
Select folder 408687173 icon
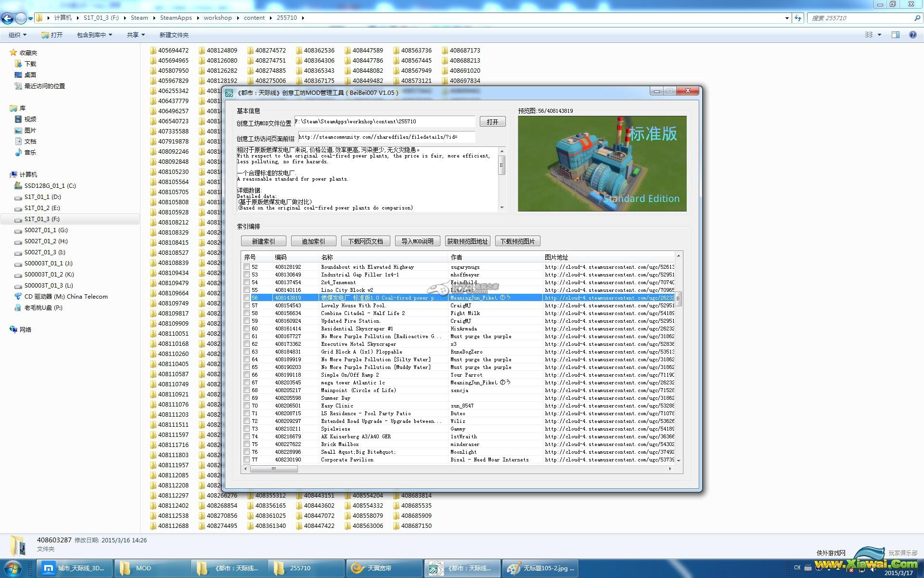pyautogui.click(x=445, y=50)
